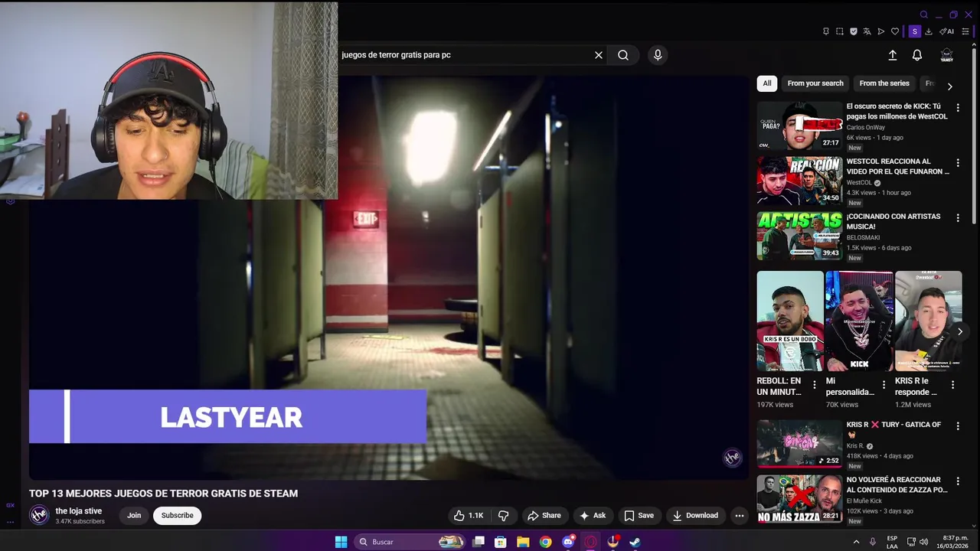980x551 pixels.
Task: Click the YouTube create upload arrow icon
Action: pyautogui.click(x=893, y=55)
